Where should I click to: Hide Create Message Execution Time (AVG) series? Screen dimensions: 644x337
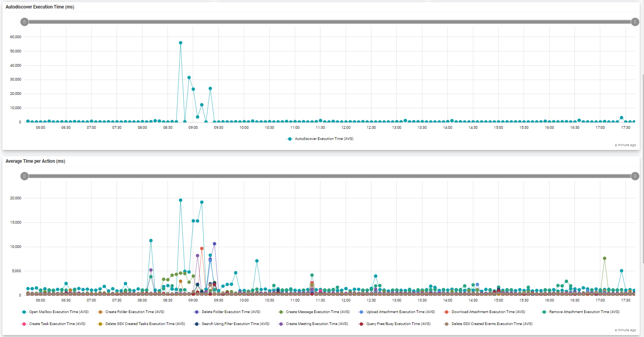pos(313,312)
